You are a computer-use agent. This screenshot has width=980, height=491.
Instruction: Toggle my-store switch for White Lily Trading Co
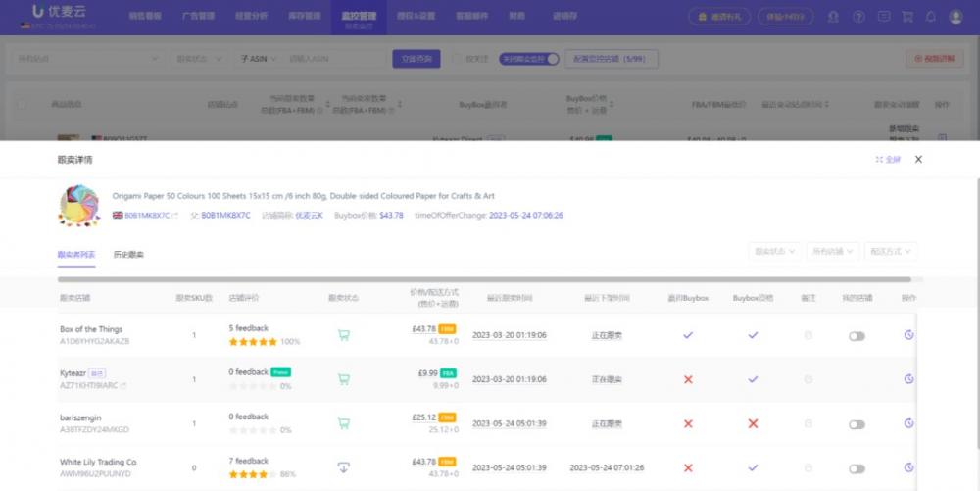coord(857,469)
